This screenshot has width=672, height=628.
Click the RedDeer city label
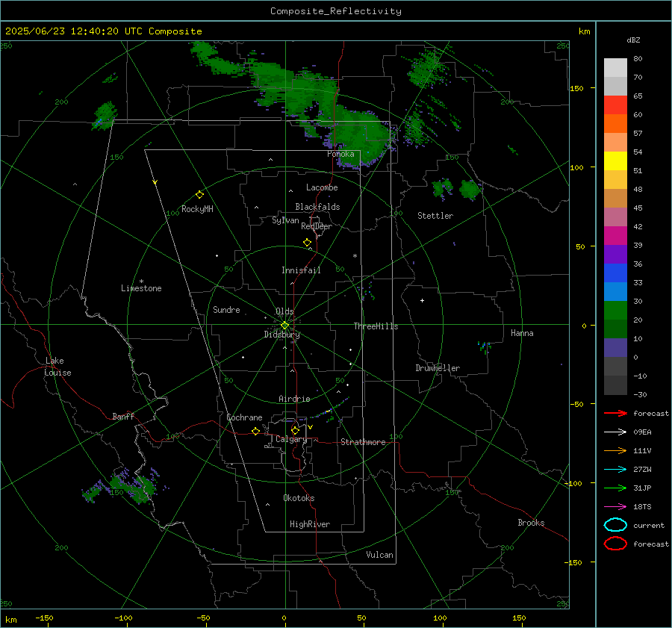point(317,226)
